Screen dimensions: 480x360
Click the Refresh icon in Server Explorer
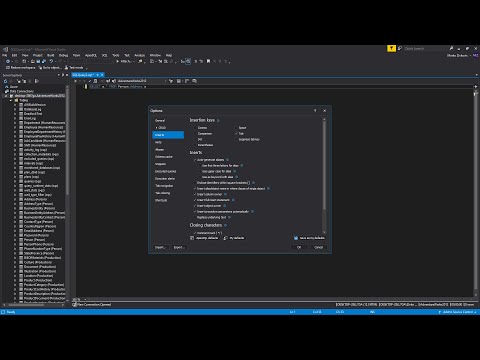(x=6, y=81)
